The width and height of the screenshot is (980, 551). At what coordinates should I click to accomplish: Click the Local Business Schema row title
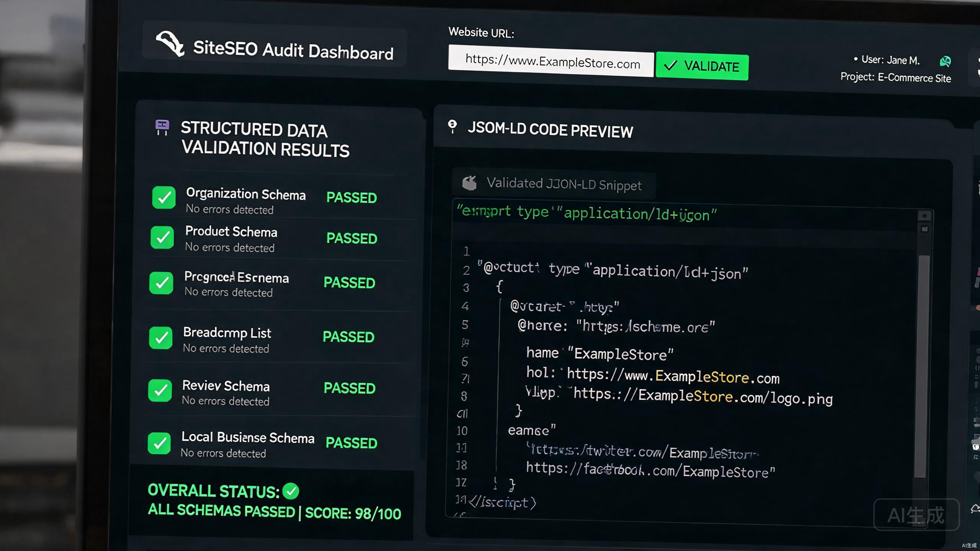[x=248, y=437]
